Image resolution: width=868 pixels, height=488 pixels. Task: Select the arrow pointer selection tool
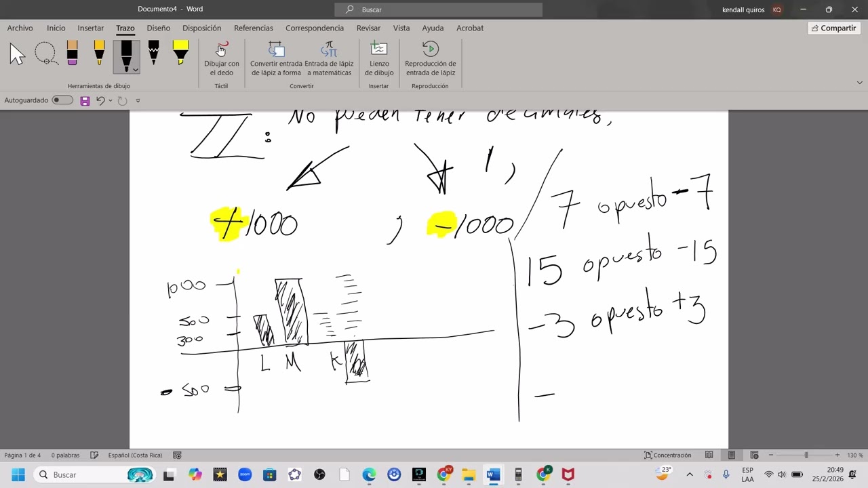pos(17,54)
